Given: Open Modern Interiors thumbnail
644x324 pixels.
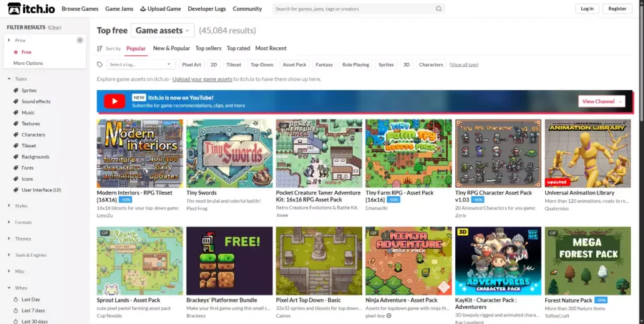Looking at the screenshot, I should coord(140,154).
